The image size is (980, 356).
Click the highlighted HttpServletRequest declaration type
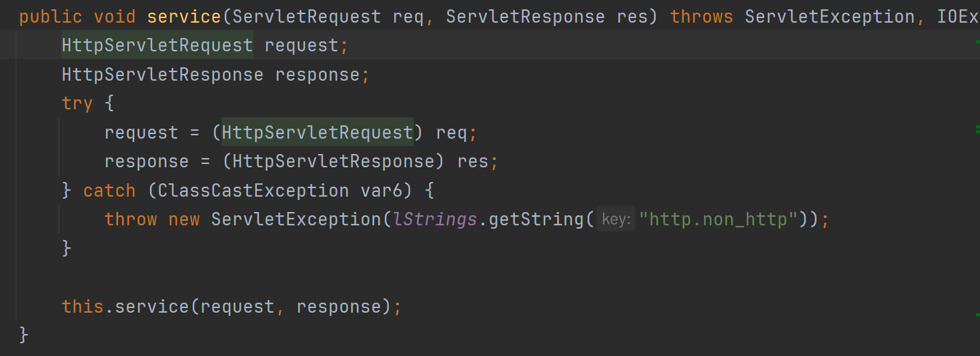click(x=157, y=45)
